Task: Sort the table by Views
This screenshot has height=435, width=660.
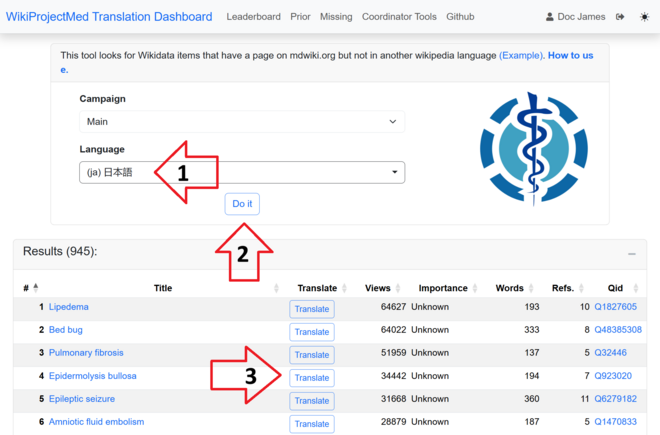Action: 378,288
